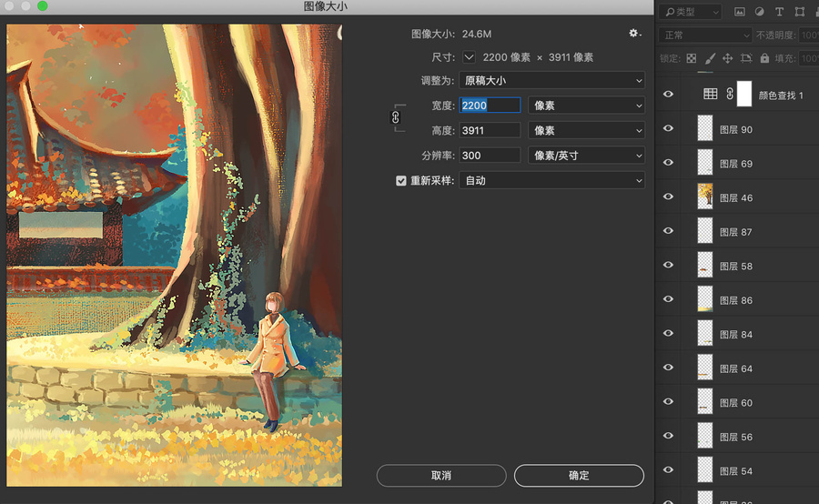The height and width of the screenshot is (504, 819).
Task: Open the blend mode 正常 dropdown
Action: [x=705, y=35]
